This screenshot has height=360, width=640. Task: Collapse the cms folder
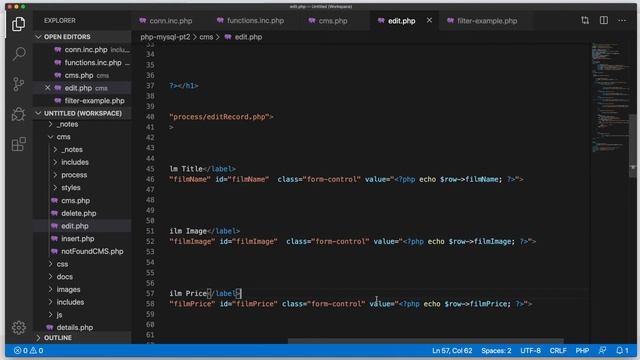pos(63,137)
